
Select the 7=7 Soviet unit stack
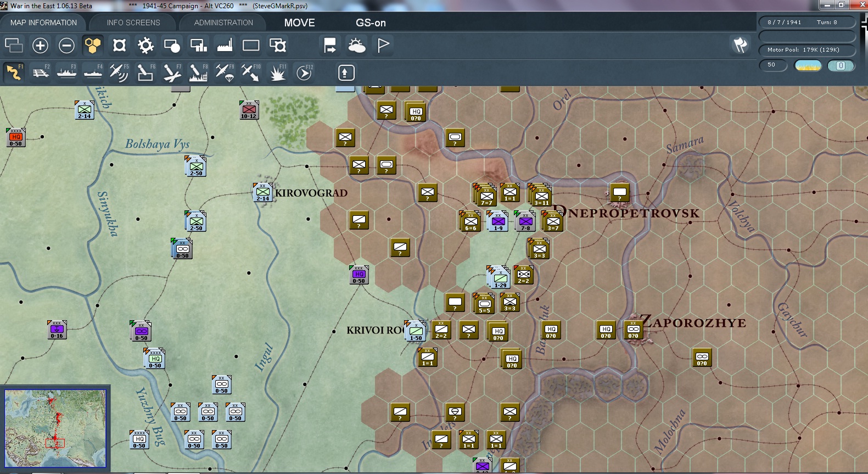click(486, 195)
